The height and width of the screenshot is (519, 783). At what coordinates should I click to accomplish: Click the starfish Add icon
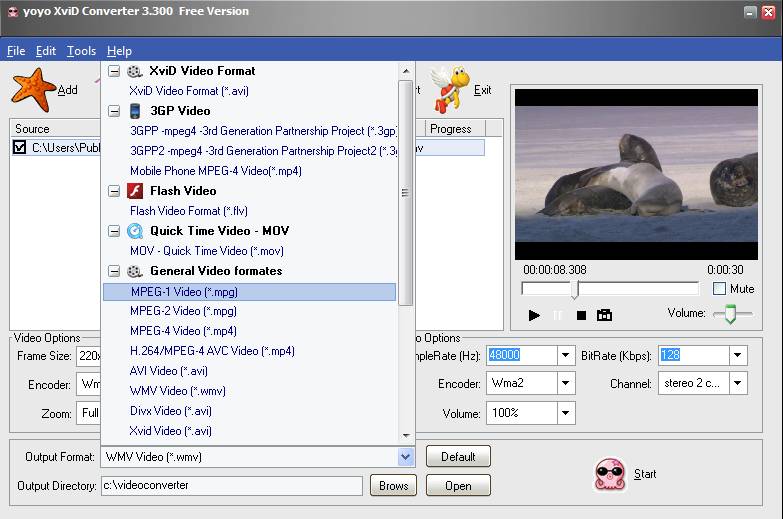coord(32,88)
